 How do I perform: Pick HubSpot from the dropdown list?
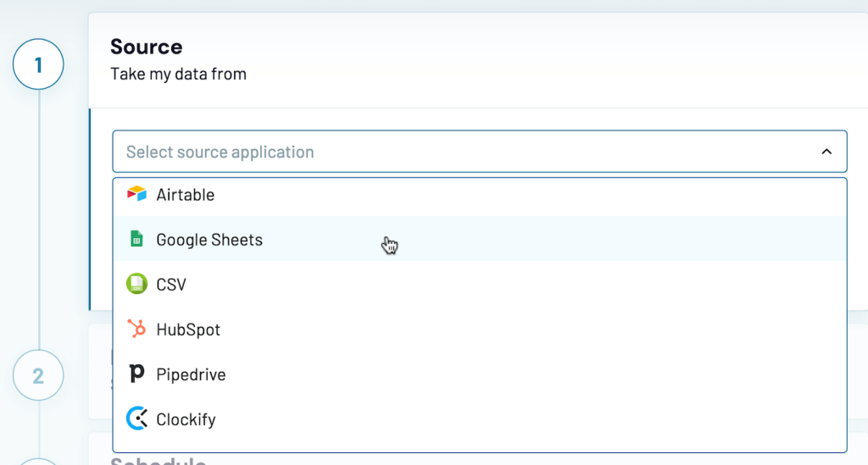point(480,329)
